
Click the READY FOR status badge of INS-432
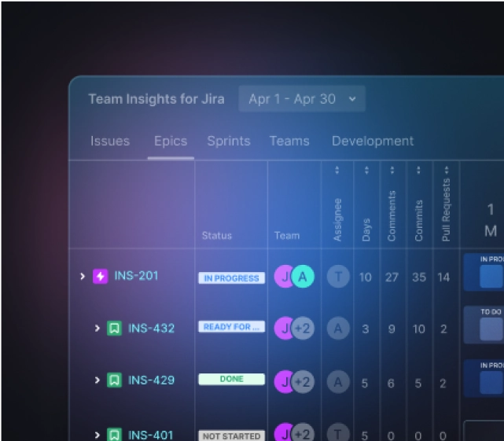(232, 327)
